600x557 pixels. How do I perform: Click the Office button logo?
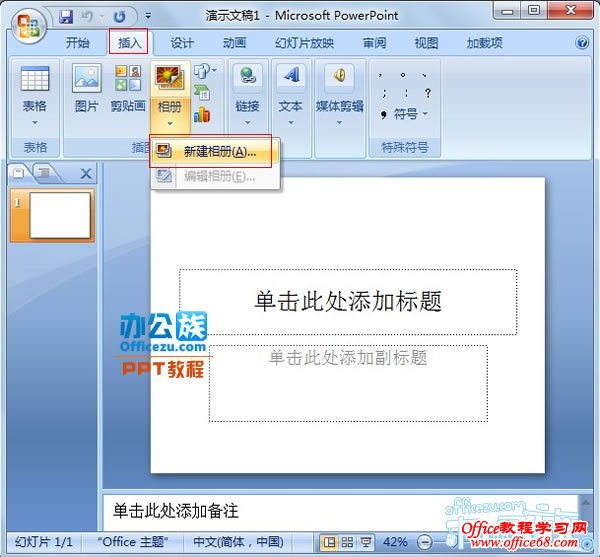pyautogui.click(x=28, y=26)
